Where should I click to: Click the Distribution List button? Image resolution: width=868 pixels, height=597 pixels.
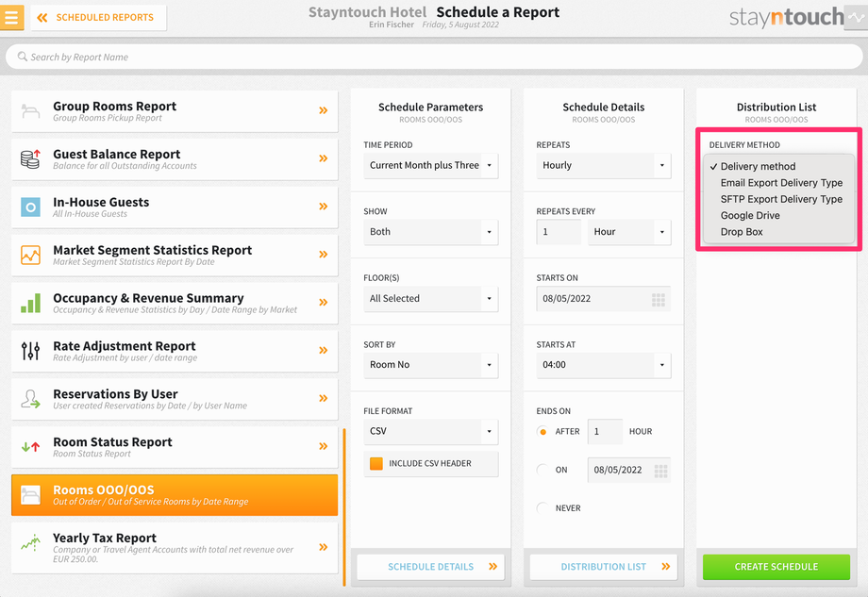pyautogui.click(x=604, y=567)
